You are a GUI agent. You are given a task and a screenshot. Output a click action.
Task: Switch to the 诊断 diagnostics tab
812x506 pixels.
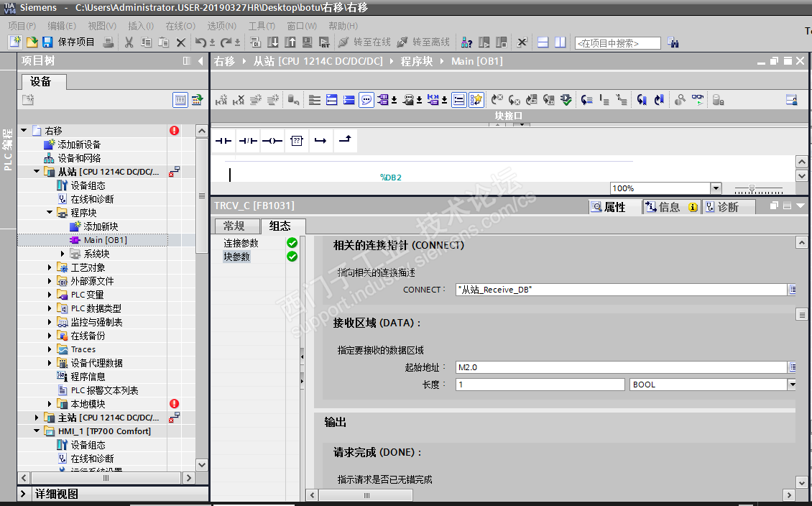click(728, 207)
